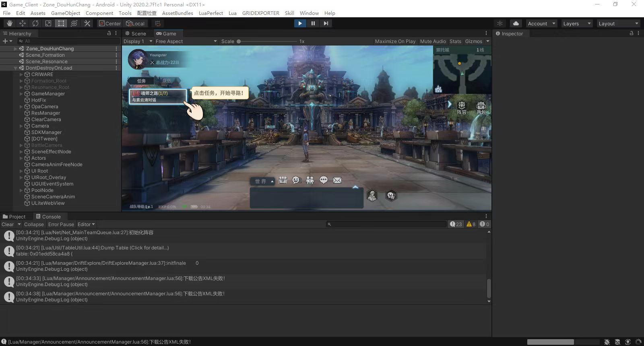Collapse the DontDestroyOnLoad scene node
The image size is (644, 346).
pos(16,68)
